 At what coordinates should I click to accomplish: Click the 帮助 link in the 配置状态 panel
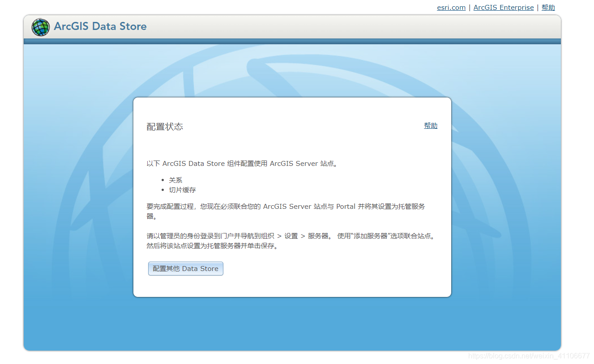[x=431, y=126]
